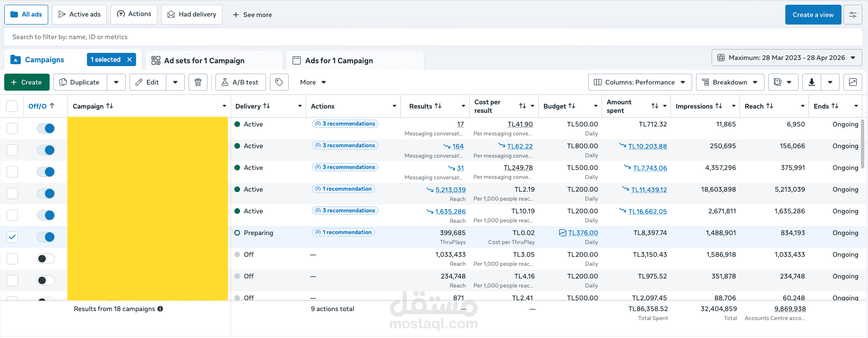Turn off the Preparing campaign toggle
Viewport: 868px width, 338px height.
tap(46, 237)
